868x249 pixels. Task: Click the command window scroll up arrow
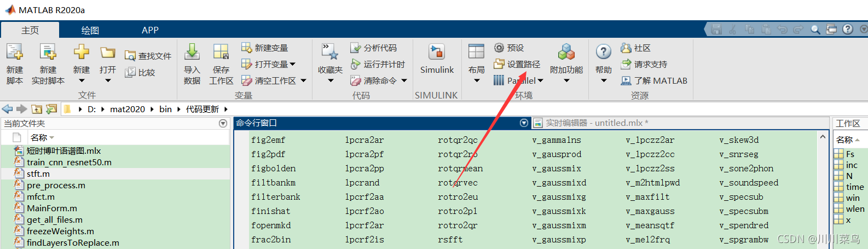[823, 137]
